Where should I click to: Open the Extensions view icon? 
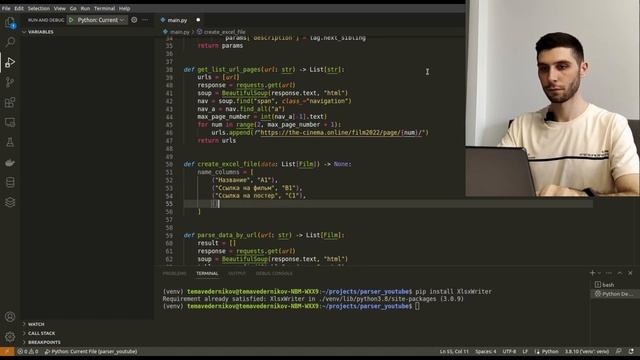click(x=10, y=102)
